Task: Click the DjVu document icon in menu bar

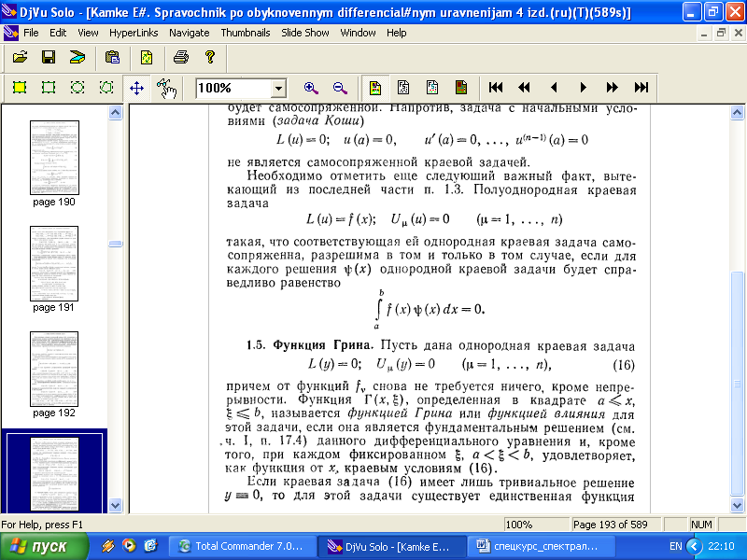Action: pos(9,33)
